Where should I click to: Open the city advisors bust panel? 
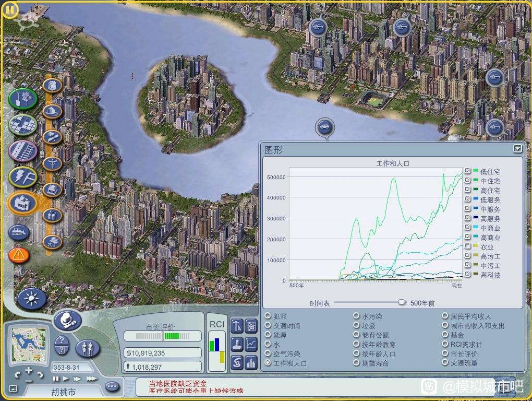pyautogui.click(x=237, y=344)
